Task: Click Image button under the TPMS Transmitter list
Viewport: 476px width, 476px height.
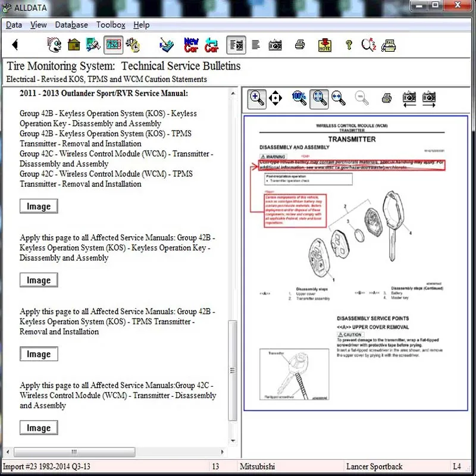Action: coord(39,206)
